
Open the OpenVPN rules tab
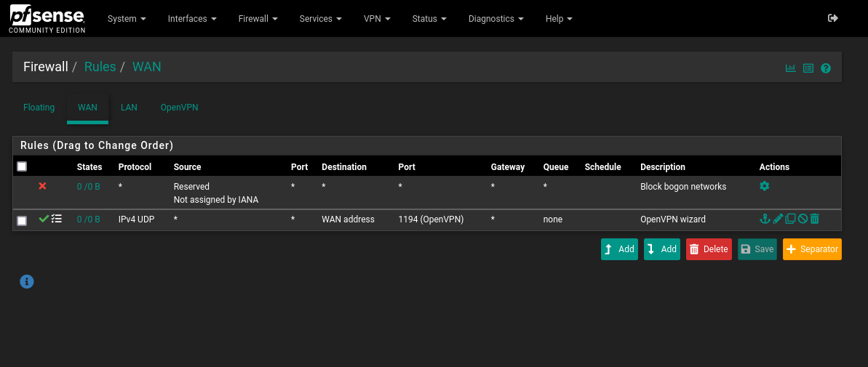180,108
